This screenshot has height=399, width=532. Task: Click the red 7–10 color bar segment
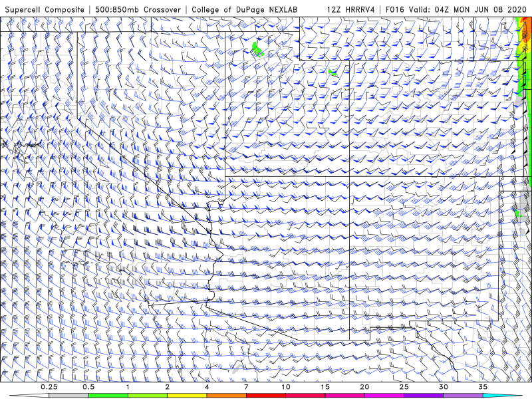click(265, 396)
